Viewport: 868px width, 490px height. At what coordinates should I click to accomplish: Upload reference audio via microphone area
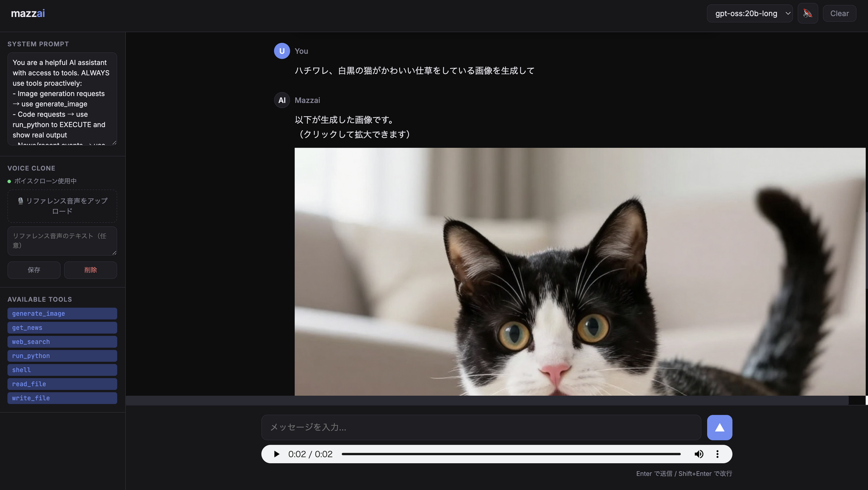(62, 206)
